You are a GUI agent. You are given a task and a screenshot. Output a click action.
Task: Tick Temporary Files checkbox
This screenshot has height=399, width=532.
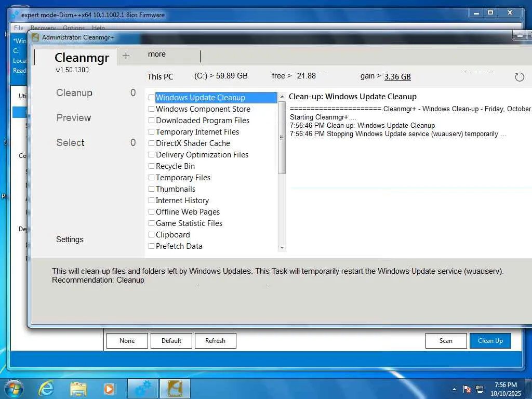[151, 178]
